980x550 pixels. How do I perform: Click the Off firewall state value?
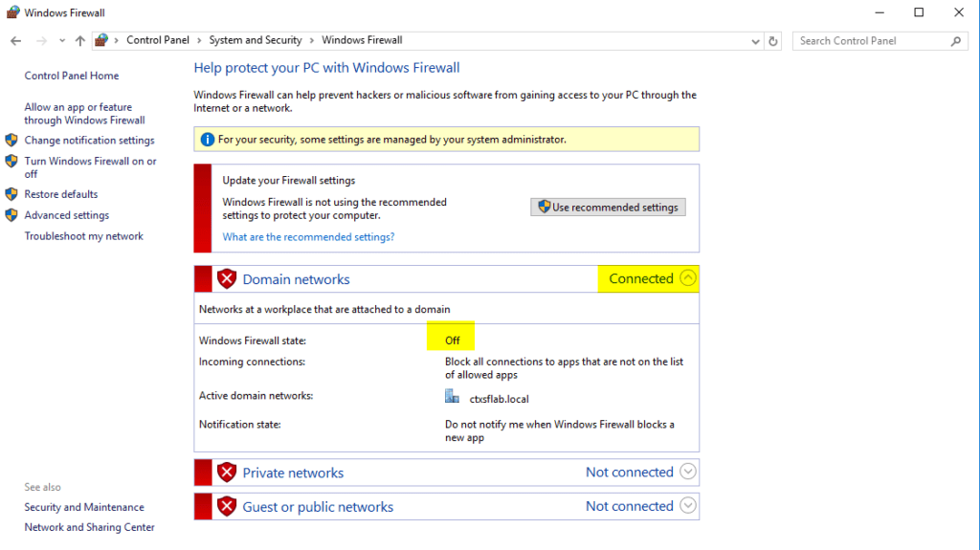click(x=452, y=341)
